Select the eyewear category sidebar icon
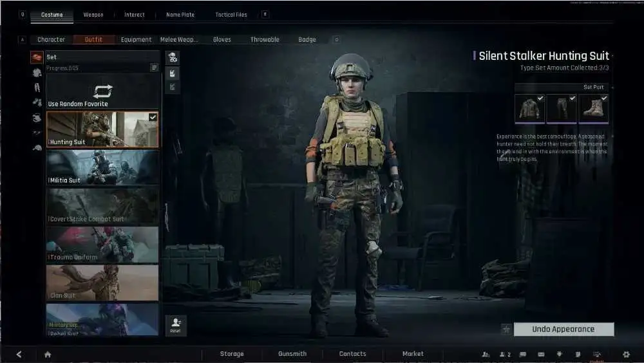Screen dimensions: 644x363 (37, 133)
